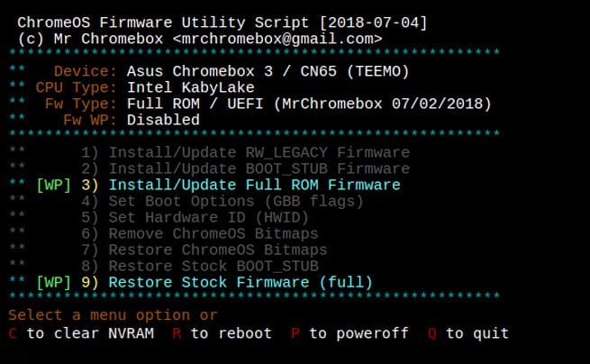The width and height of the screenshot is (590, 364).
Task: Click the red P poweroff key
Action: [x=295, y=333]
